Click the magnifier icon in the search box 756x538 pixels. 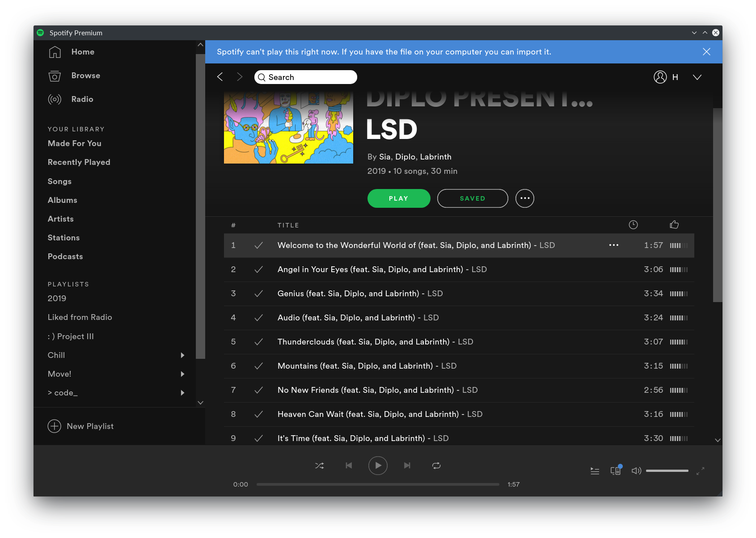click(x=262, y=77)
